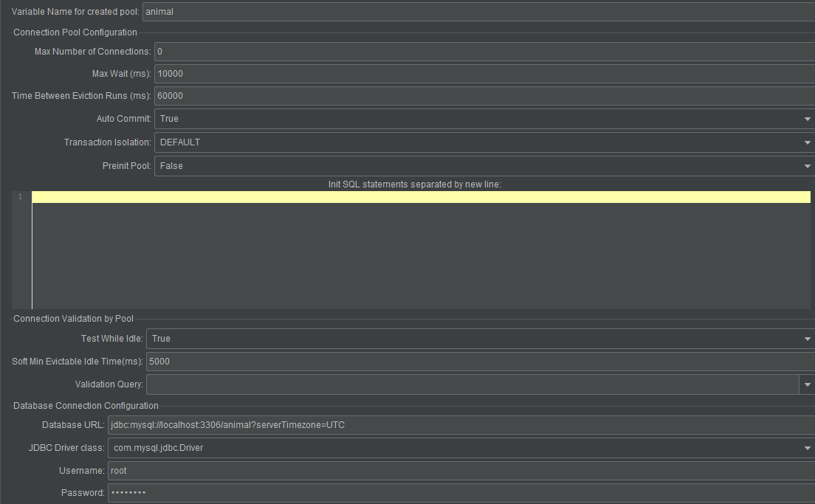Open the Auto Commit dropdown
Image resolution: width=815 pixels, height=504 pixels.
484,119
